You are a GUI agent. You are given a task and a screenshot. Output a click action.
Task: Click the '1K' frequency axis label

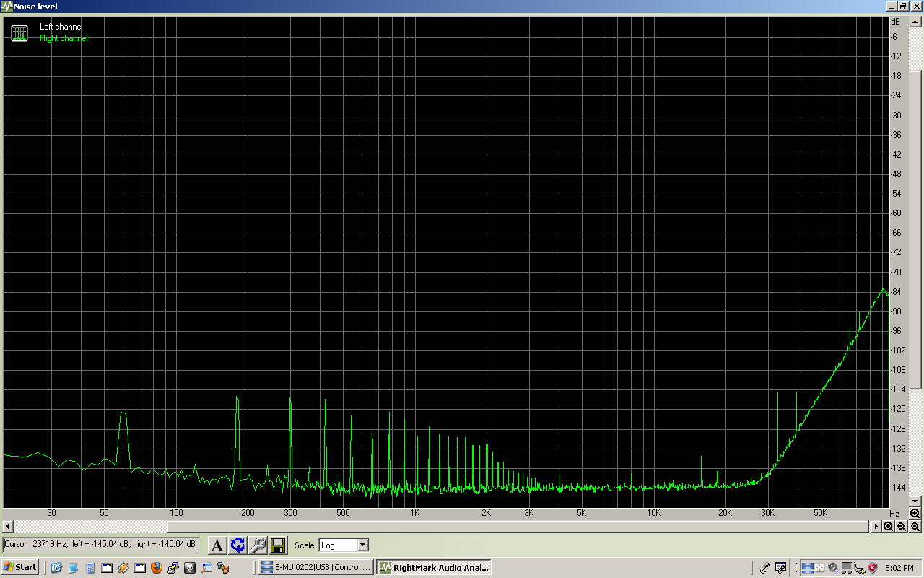[414, 513]
